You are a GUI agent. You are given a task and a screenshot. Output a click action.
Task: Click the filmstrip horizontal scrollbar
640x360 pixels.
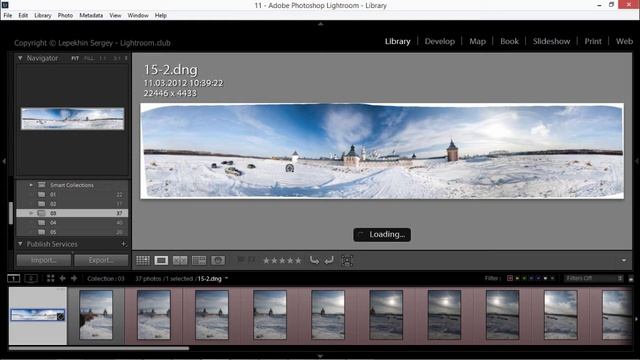(99, 348)
